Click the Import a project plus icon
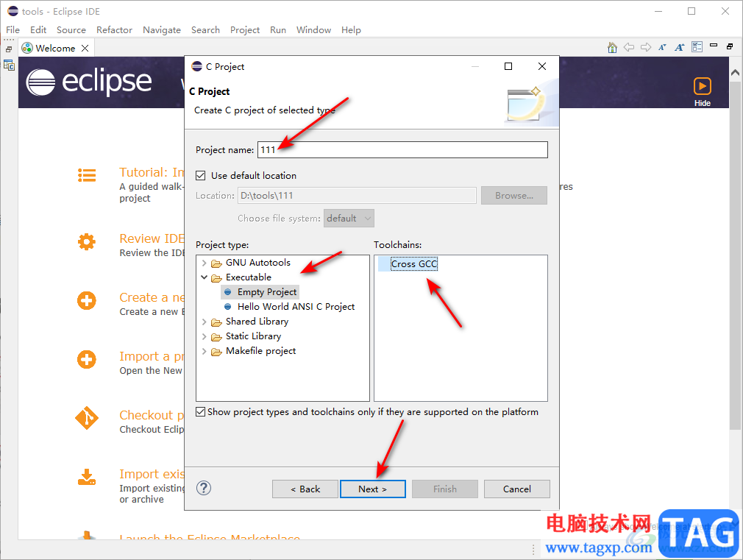 pyautogui.click(x=87, y=359)
